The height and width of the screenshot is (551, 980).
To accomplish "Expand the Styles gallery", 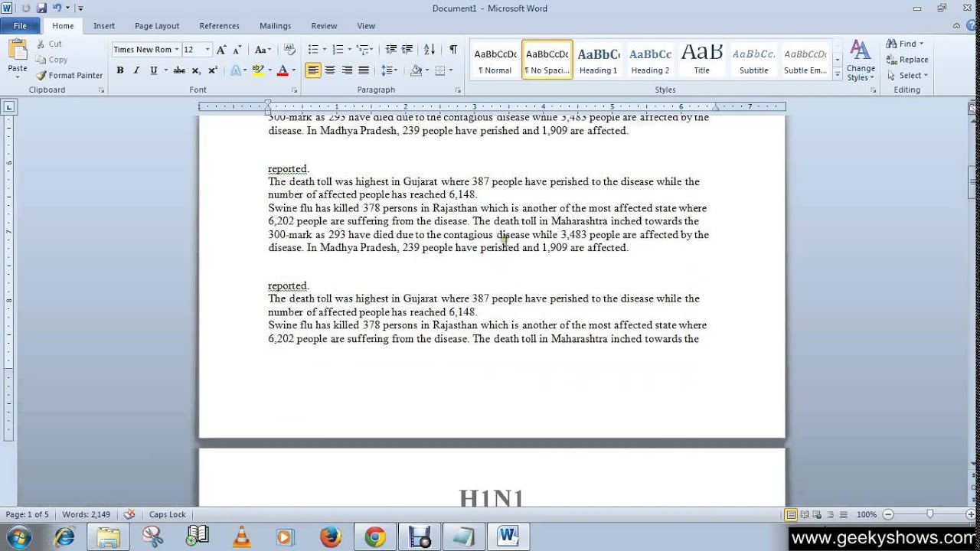I will coord(838,75).
